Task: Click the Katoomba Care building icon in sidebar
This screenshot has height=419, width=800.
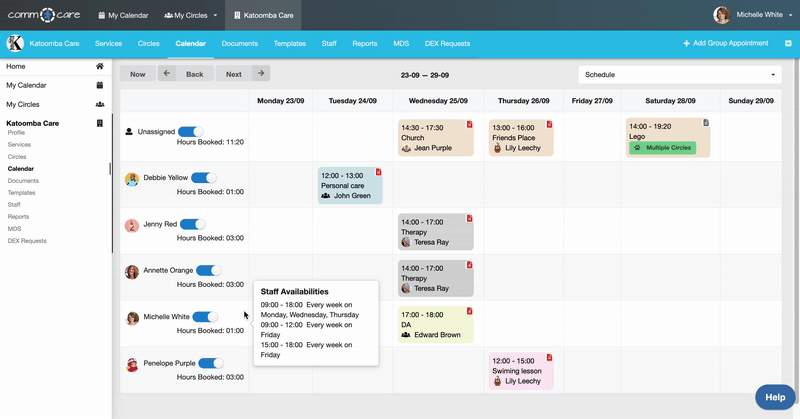Action: pos(100,123)
